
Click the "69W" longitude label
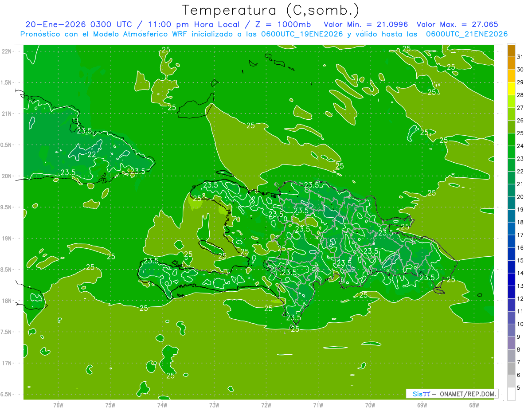(x=422, y=405)
